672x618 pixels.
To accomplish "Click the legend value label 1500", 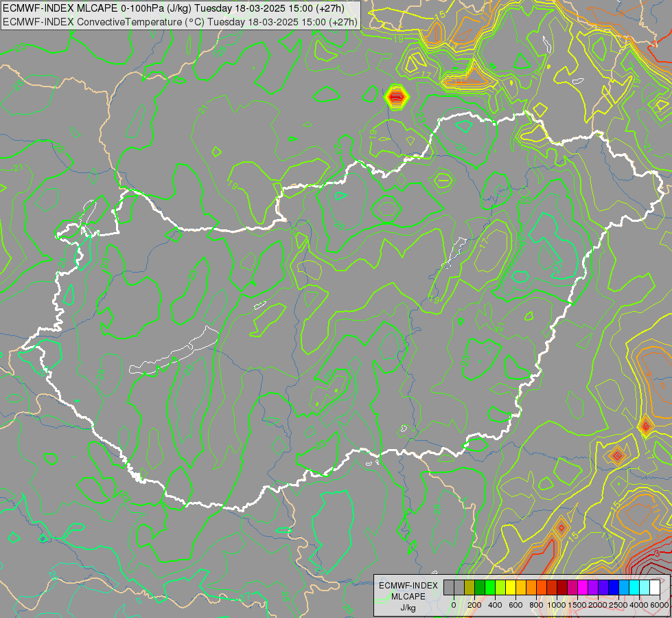I will pos(577,605).
